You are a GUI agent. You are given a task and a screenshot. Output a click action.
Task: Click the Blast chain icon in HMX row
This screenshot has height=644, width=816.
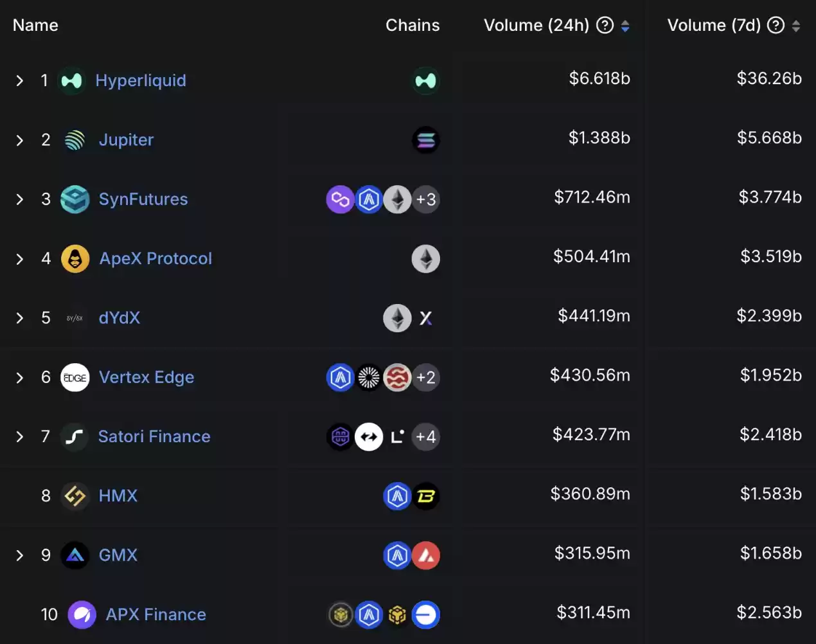coord(425,496)
